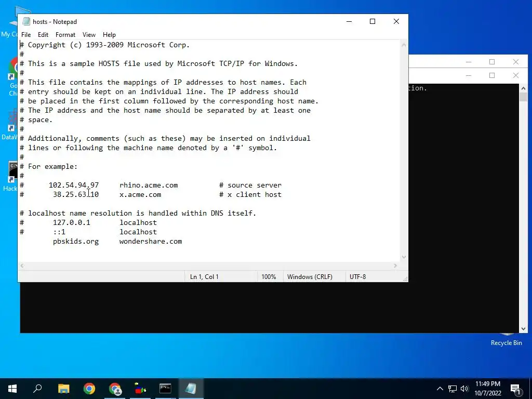The height and width of the screenshot is (399, 532).
Task: Maximize the lower background console window
Action: tap(492, 75)
